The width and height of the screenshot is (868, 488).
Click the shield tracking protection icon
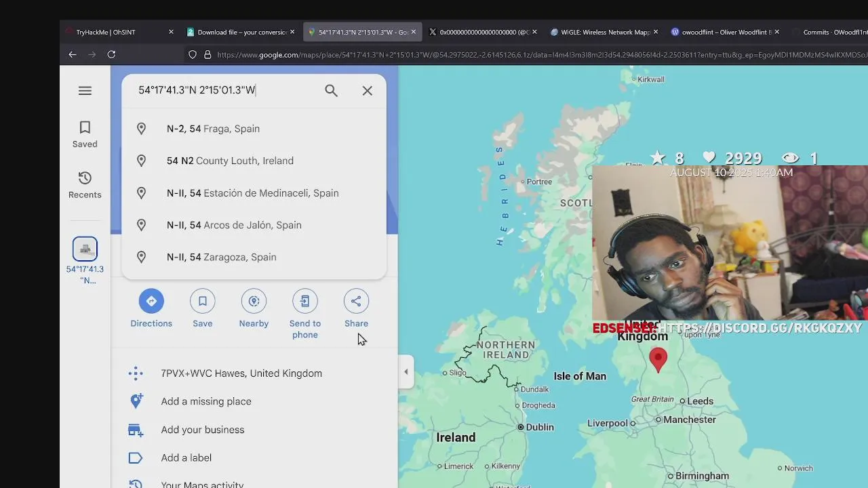193,55
